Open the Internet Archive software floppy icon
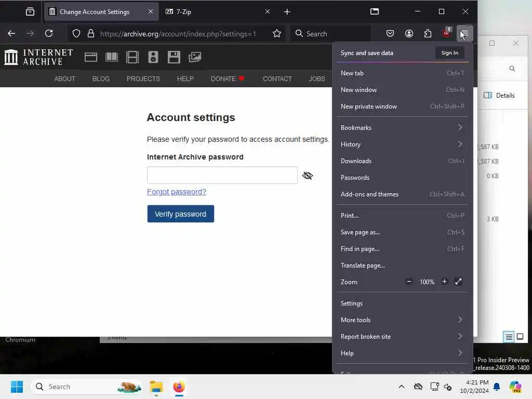 click(x=174, y=57)
